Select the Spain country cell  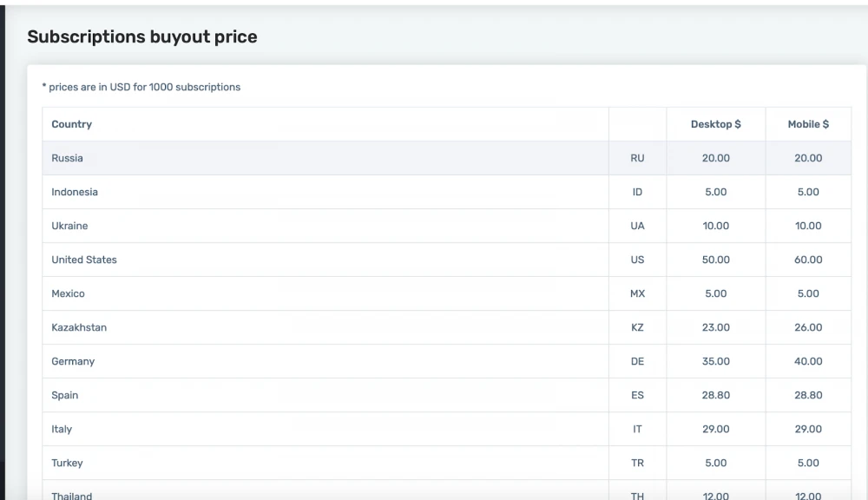(x=325, y=395)
